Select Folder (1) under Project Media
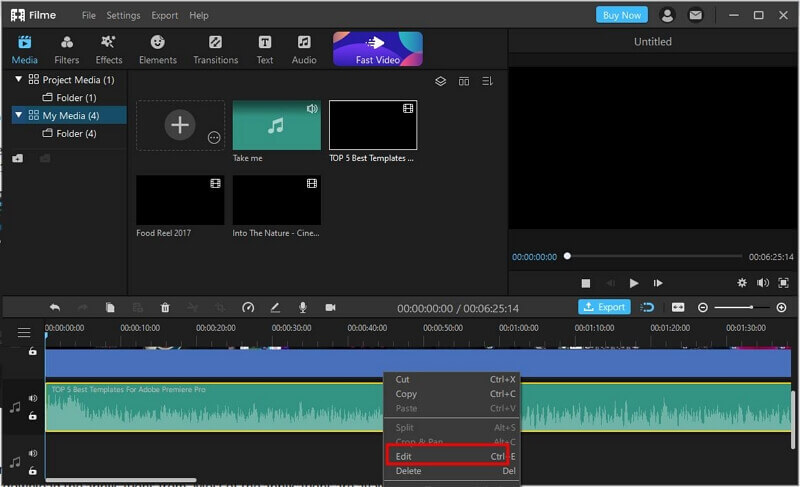Screen dimensions: 800x487 (69, 97)
